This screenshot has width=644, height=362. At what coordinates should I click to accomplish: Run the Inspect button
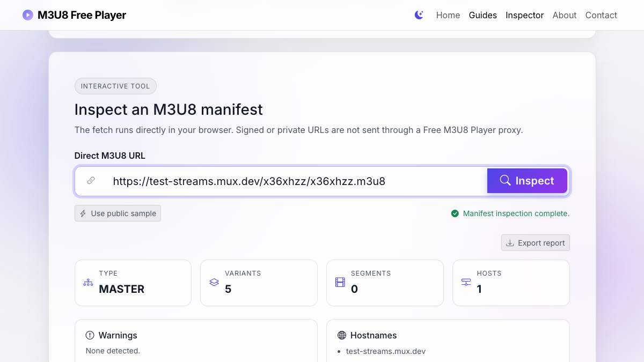[x=527, y=181]
